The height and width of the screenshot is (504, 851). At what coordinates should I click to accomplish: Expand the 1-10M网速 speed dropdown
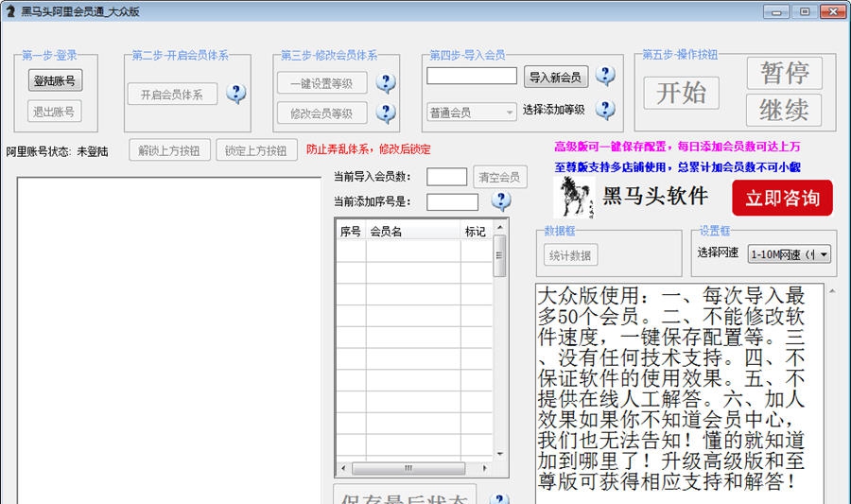pyautogui.click(x=790, y=254)
